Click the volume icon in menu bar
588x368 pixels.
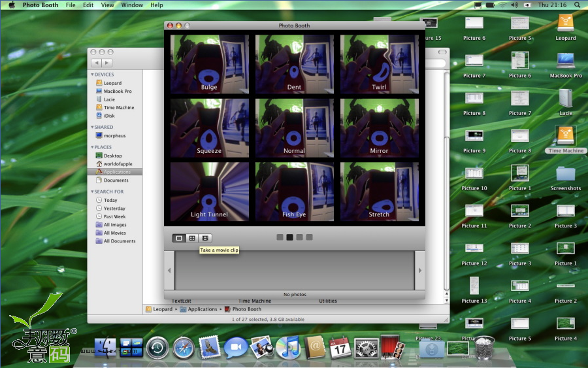click(x=514, y=5)
